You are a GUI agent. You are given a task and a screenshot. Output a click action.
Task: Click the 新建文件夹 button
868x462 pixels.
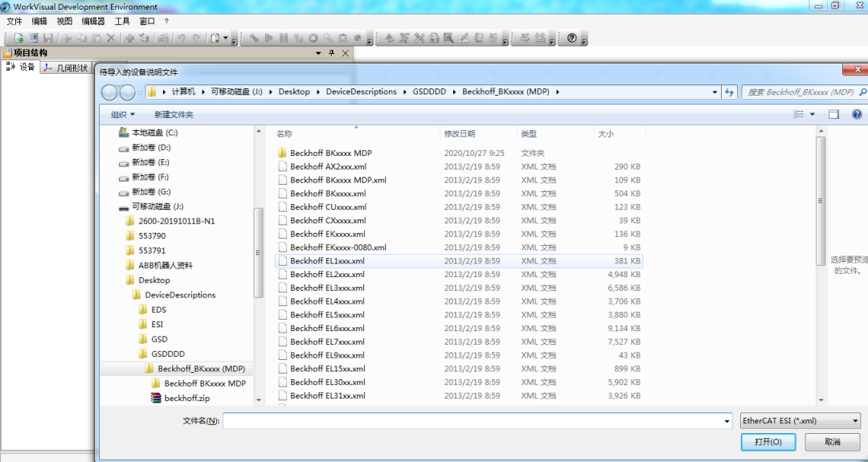click(x=174, y=115)
